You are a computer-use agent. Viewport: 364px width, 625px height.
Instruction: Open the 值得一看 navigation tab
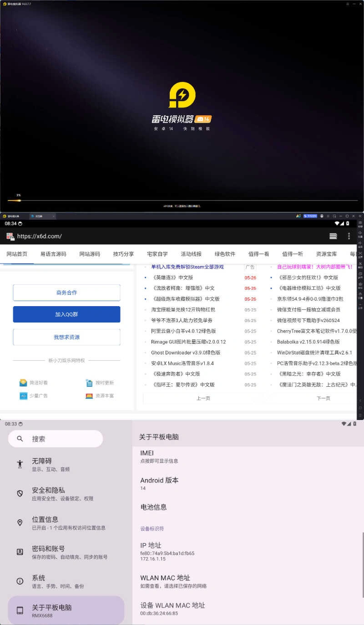tap(259, 254)
